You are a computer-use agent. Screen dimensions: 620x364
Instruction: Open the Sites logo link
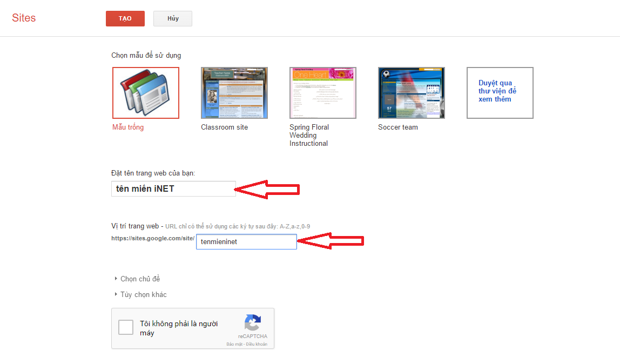point(24,18)
